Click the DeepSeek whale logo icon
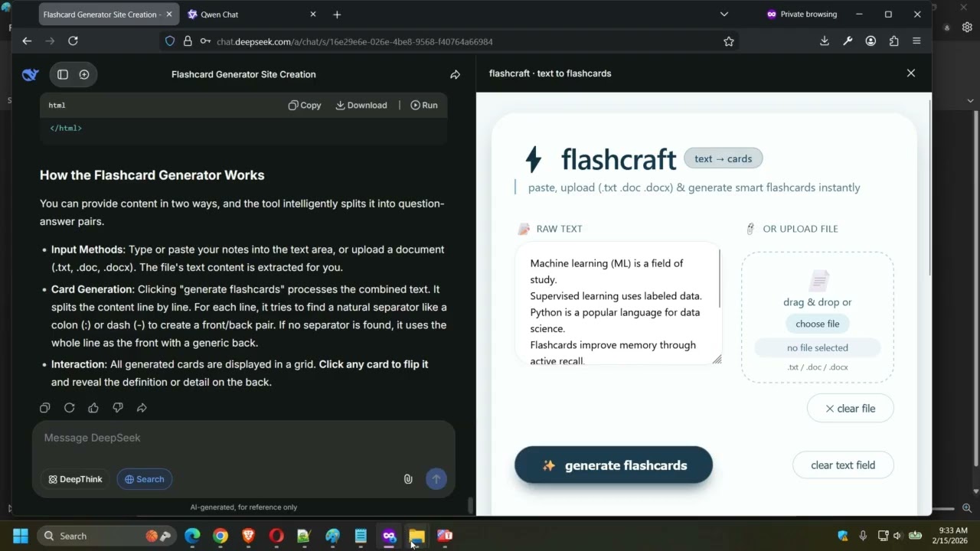Screen dimensions: 980x551 (x=31, y=74)
